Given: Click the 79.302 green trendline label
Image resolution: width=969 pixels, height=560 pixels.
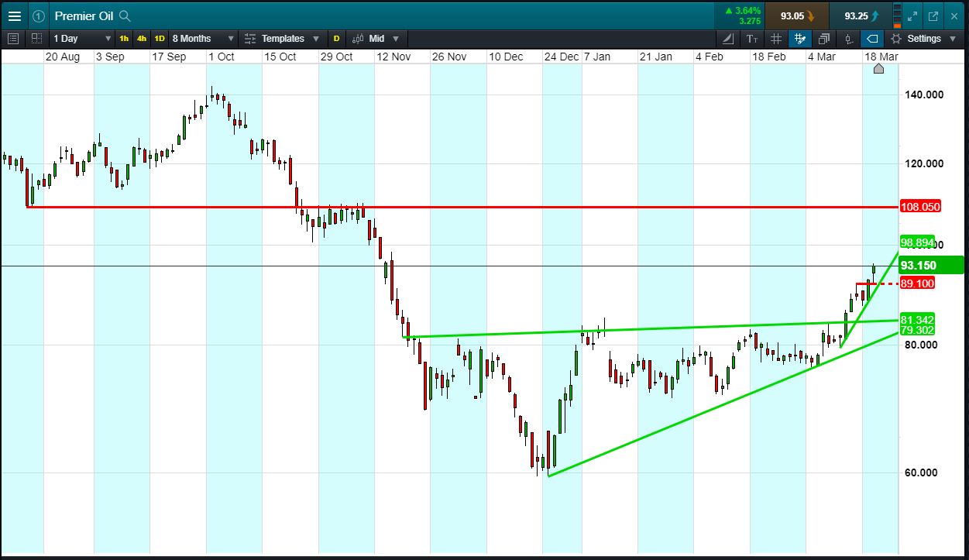Looking at the screenshot, I should click(918, 330).
